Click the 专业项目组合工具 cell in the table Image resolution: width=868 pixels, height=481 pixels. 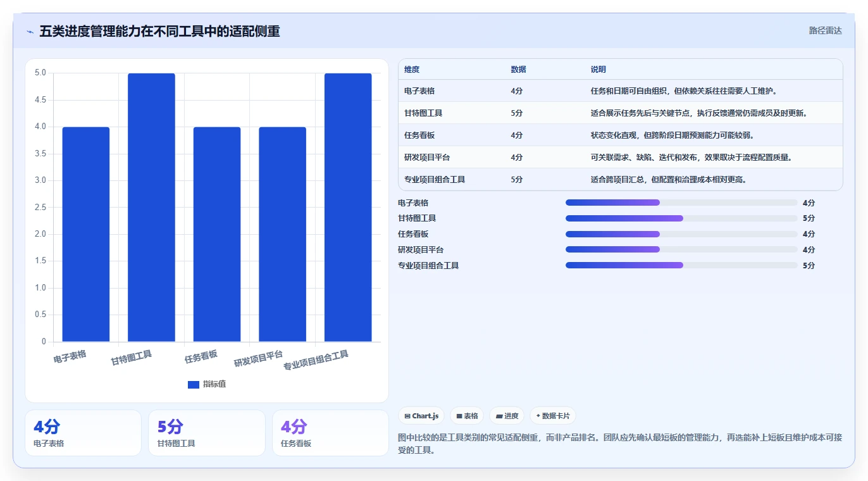tap(435, 179)
